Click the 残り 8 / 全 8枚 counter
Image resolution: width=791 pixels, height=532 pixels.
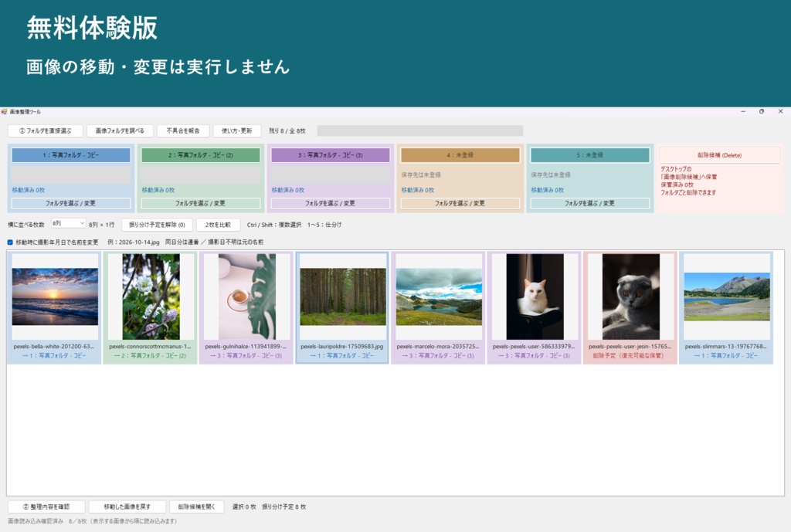click(x=287, y=130)
